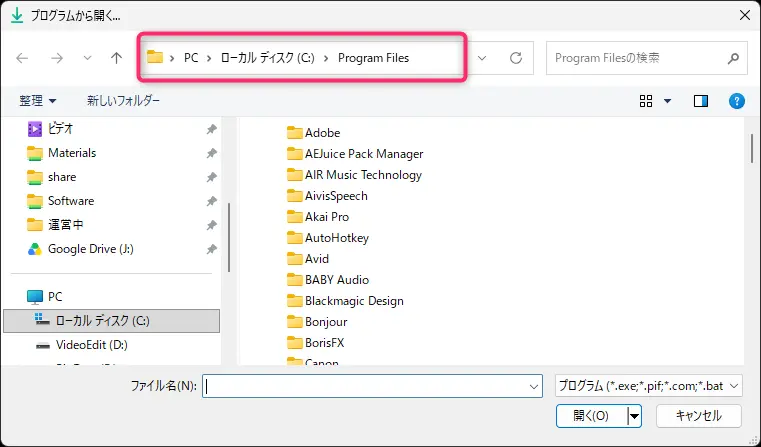Select PC in the address breadcrumb
This screenshot has width=761, height=447.
coord(191,58)
